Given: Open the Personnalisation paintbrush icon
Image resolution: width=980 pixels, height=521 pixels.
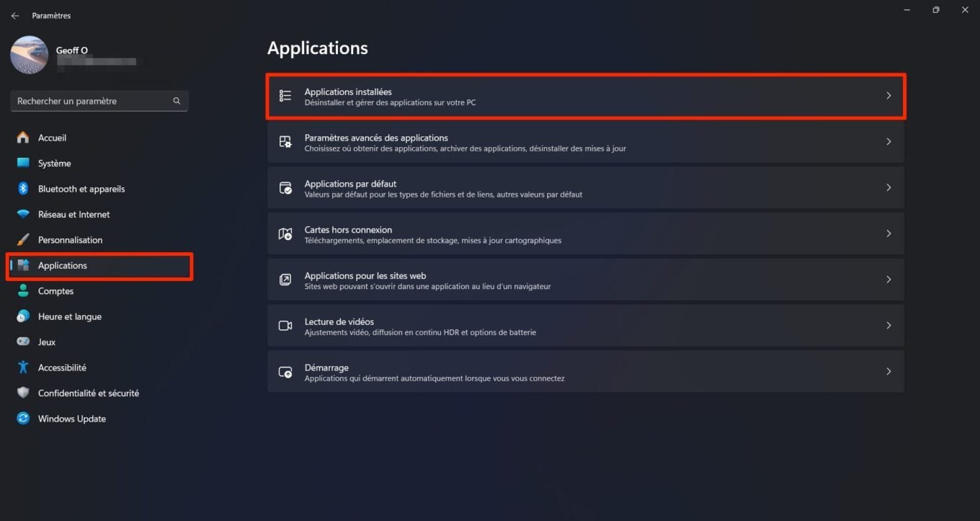Looking at the screenshot, I should click(x=23, y=240).
